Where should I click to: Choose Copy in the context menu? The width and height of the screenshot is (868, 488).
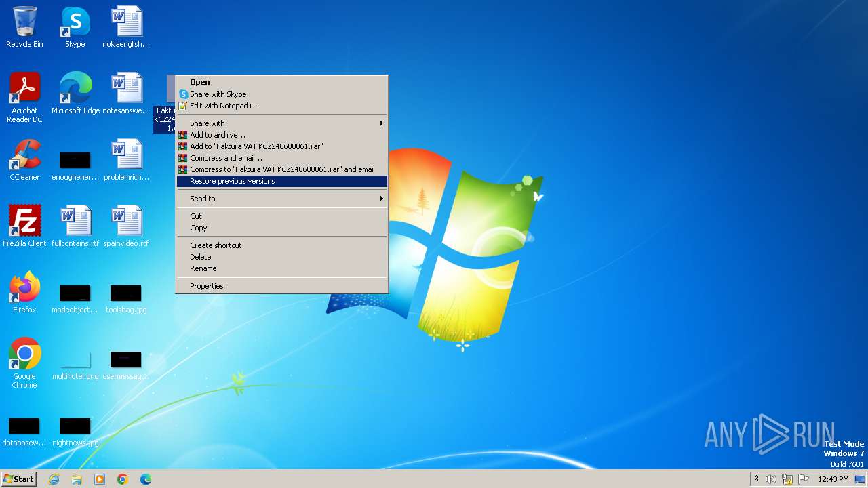pyautogui.click(x=282, y=228)
